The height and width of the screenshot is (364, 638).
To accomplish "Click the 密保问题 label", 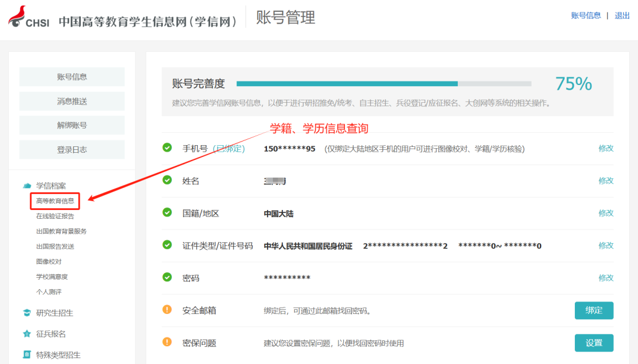I will (199, 343).
